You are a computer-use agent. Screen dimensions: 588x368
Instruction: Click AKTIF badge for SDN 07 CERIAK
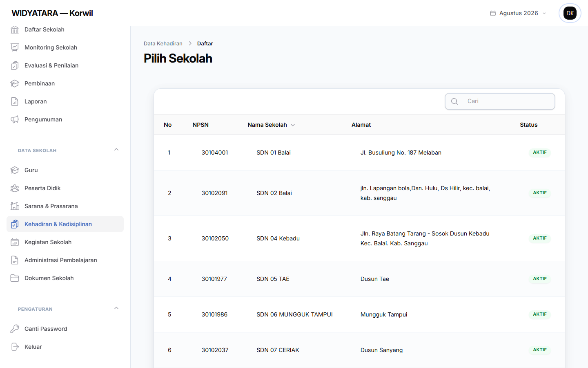[540, 350]
